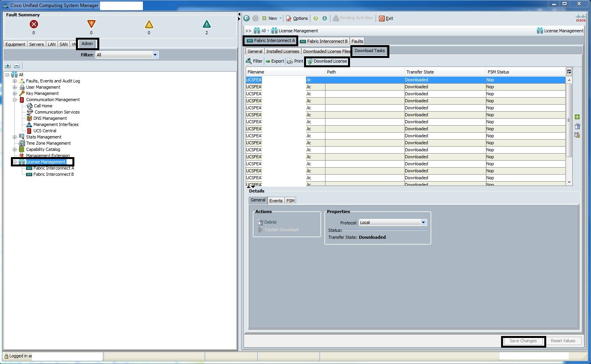Open Installed Licenses tab

(283, 51)
